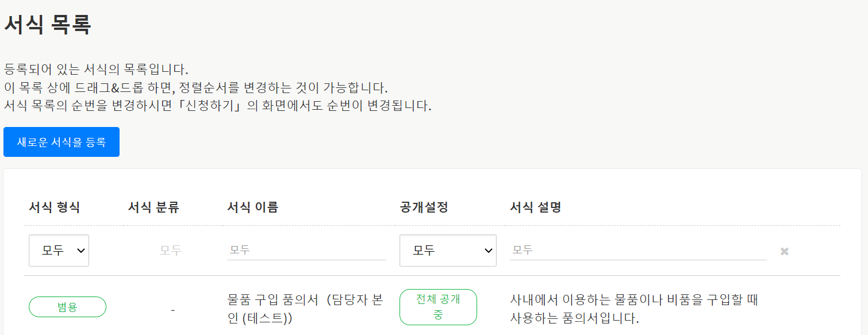The image size is (868, 335).
Task: Click the 서식 분류 column header
Action: tap(153, 207)
